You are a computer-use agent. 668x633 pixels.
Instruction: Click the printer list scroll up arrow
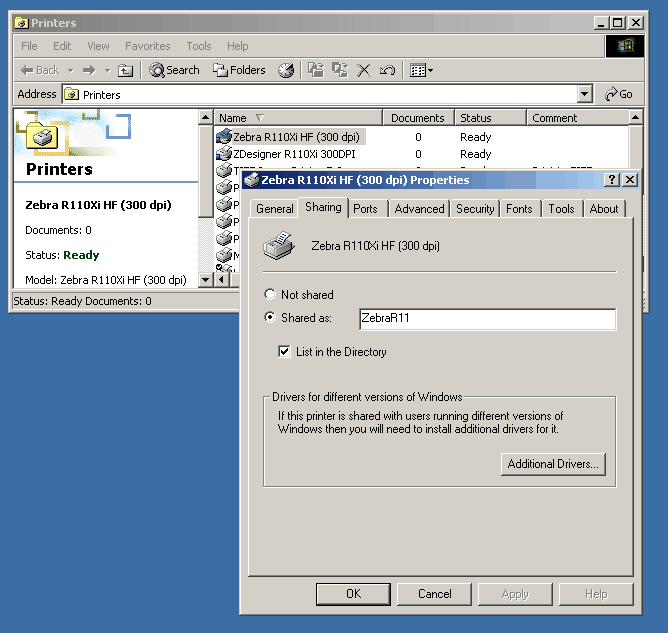[636, 117]
